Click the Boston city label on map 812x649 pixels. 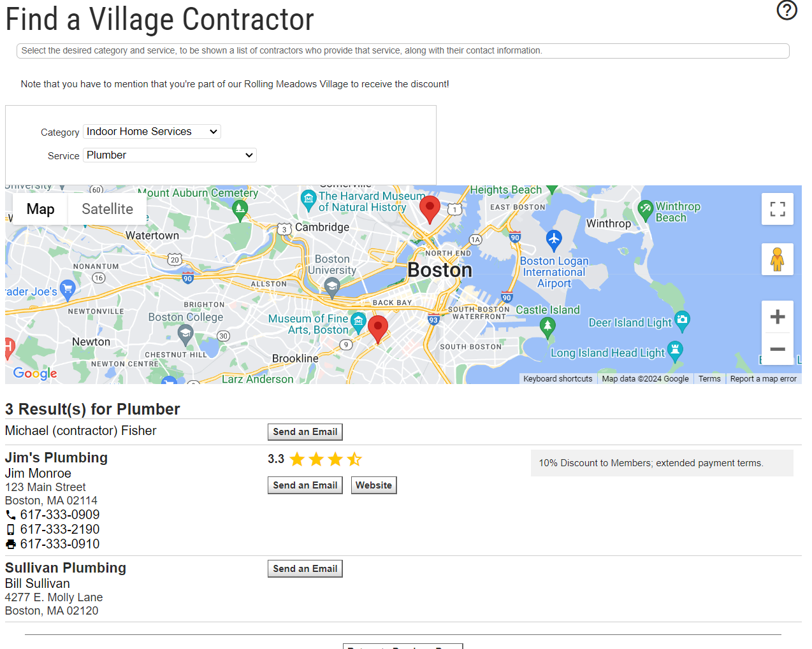440,270
